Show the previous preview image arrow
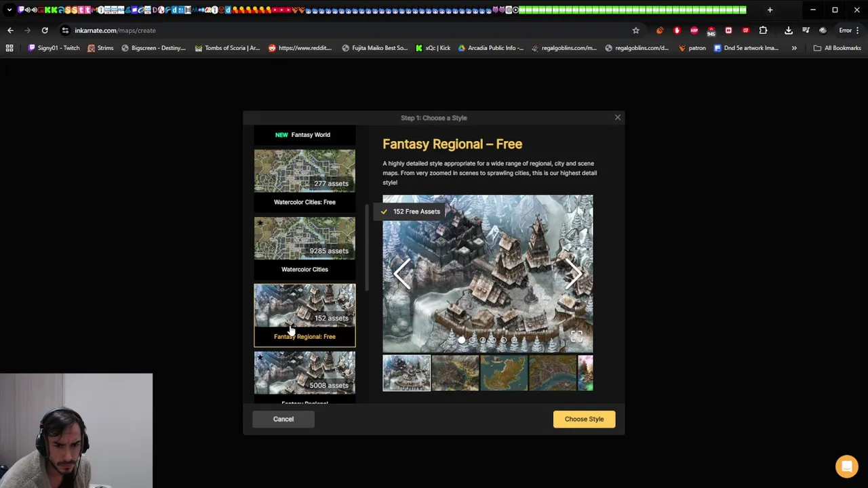The width and height of the screenshot is (868, 488). pyautogui.click(x=401, y=274)
